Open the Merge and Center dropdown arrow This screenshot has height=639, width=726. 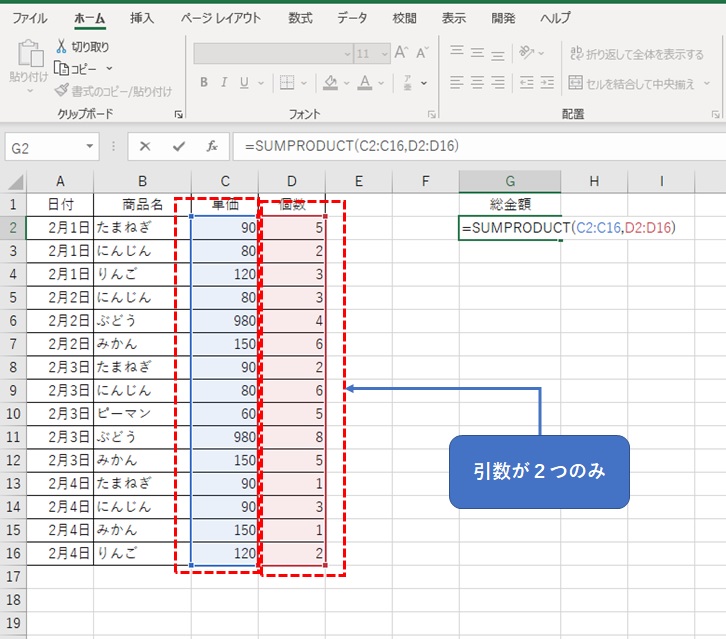707,83
